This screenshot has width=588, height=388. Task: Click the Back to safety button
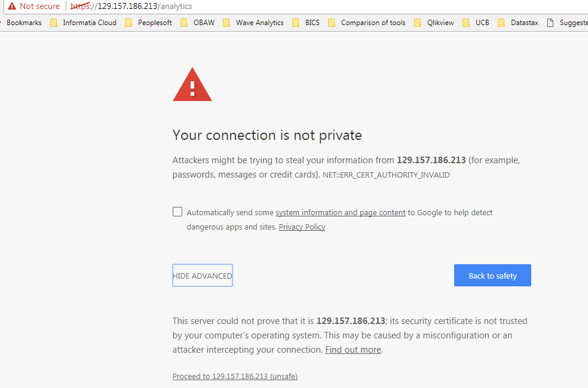pyautogui.click(x=492, y=276)
